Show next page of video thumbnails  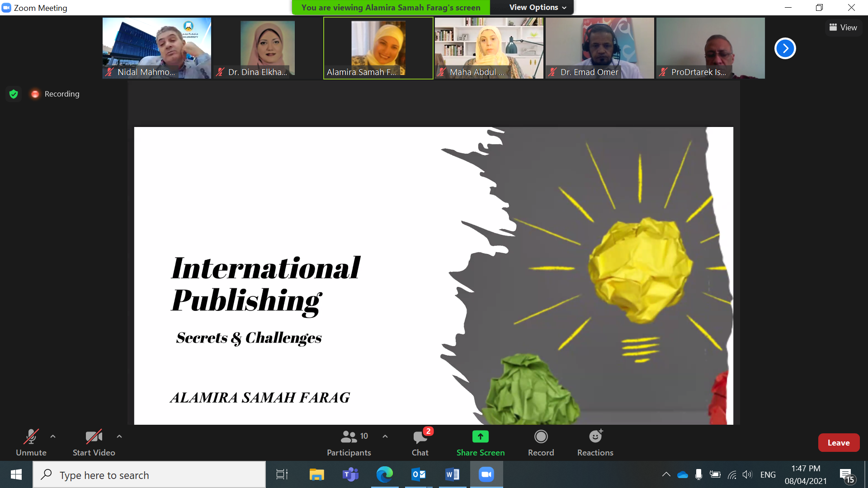(x=785, y=48)
